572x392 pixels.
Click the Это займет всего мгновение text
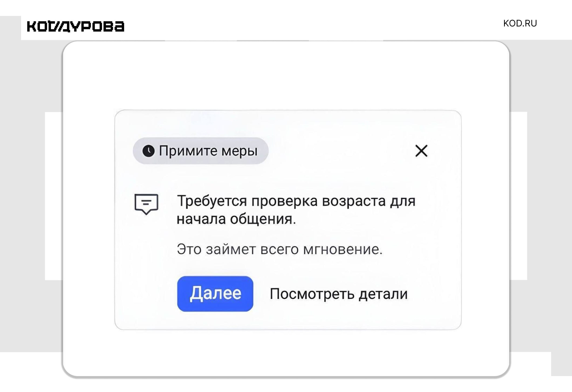[x=280, y=249]
